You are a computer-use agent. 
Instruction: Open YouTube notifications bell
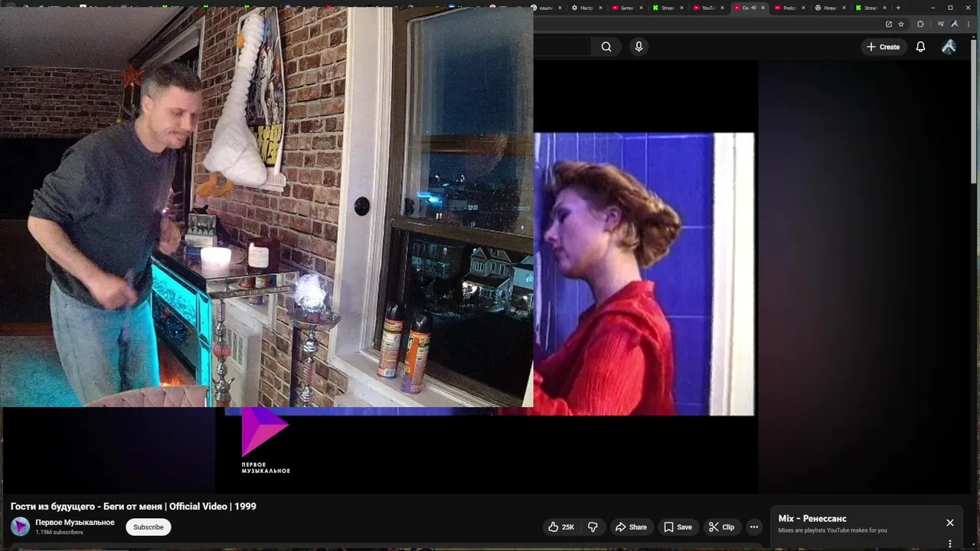click(920, 47)
